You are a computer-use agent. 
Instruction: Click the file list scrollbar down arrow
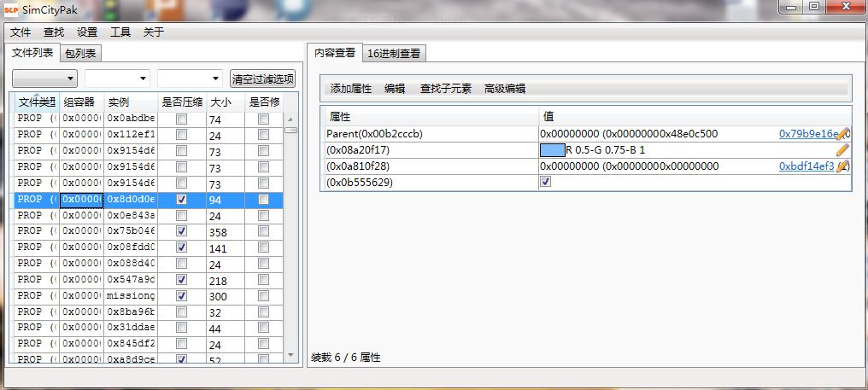(290, 355)
